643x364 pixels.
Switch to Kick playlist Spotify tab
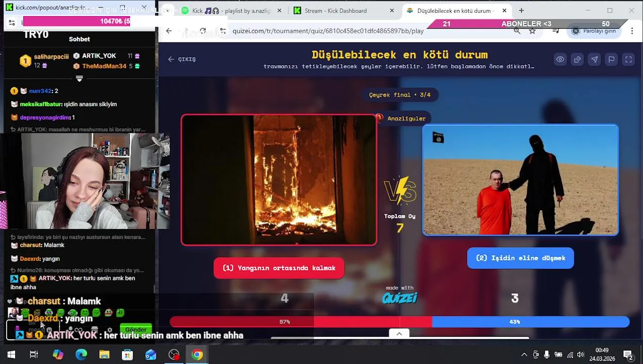(x=231, y=11)
